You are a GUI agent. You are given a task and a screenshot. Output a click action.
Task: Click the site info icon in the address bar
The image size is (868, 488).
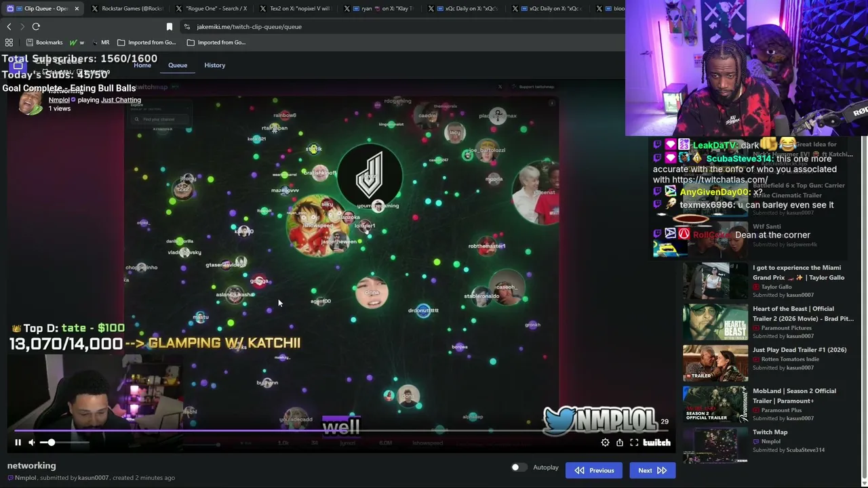[x=186, y=26]
